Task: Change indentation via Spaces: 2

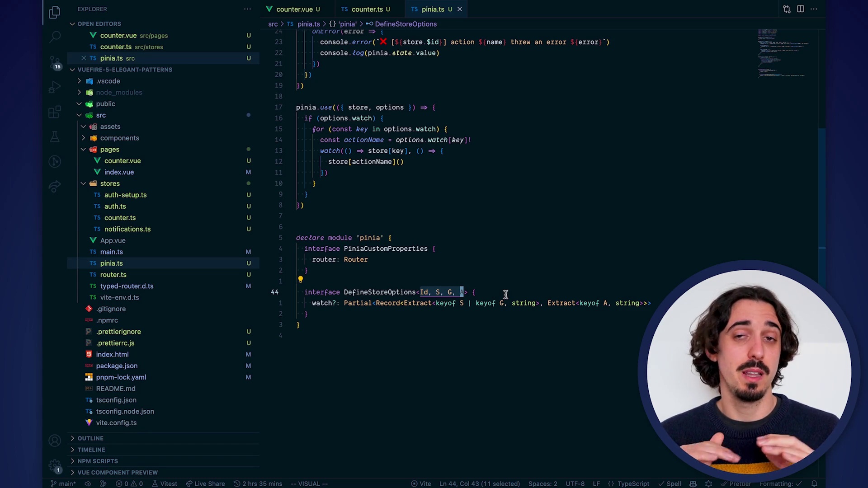Action: pyautogui.click(x=542, y=483)
